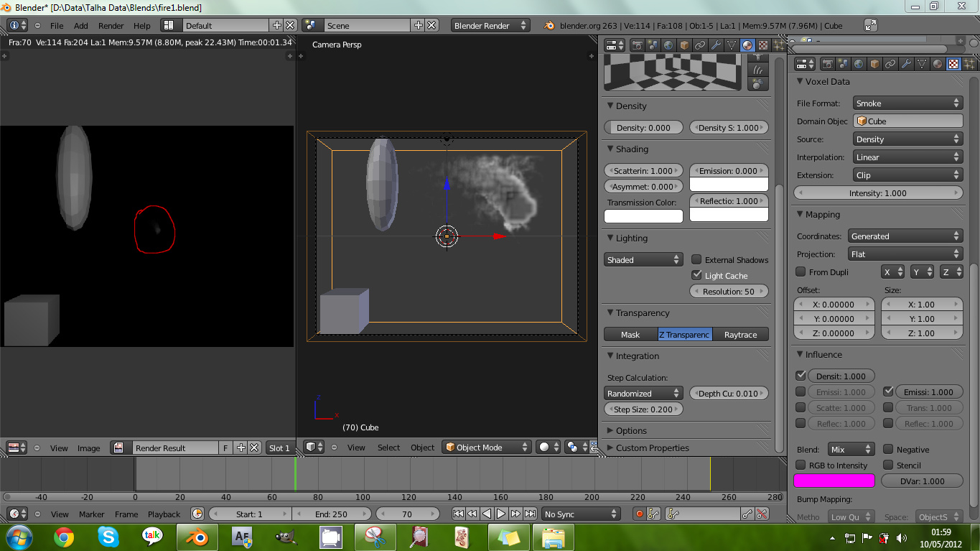Open the Playback menu in timeline
The width and height of the screenshot is (980, 551).
pos(164,514)
